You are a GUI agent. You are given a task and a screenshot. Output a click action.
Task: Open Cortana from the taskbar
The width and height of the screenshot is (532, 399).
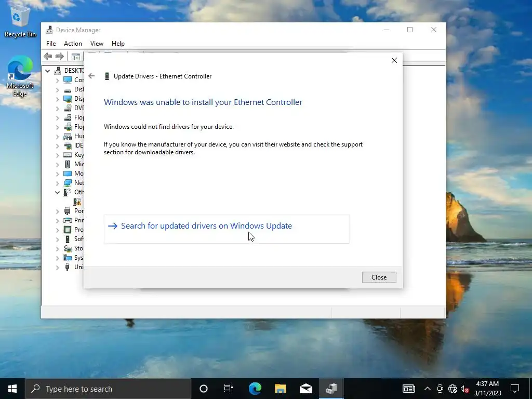(204, 389)
